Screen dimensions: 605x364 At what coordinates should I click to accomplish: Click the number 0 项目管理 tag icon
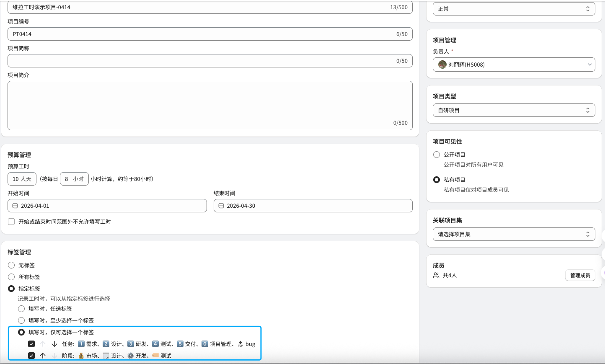coord(205,344)
